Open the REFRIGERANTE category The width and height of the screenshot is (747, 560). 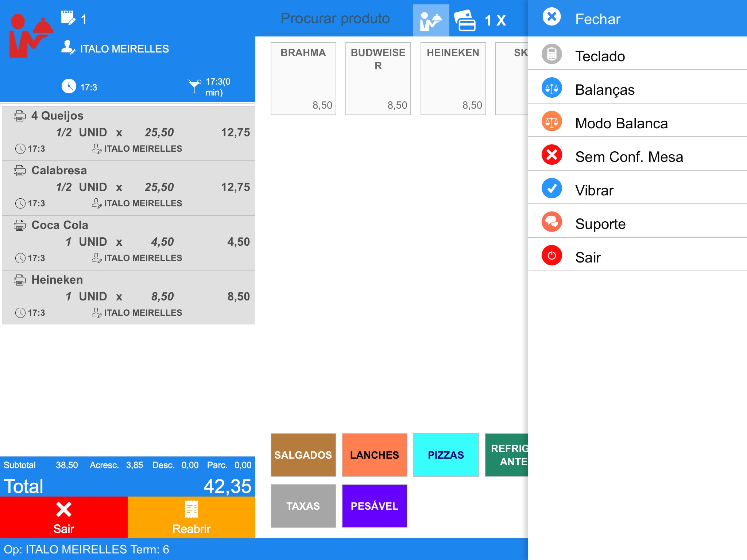pyautogui.click(x=507, y=455)
